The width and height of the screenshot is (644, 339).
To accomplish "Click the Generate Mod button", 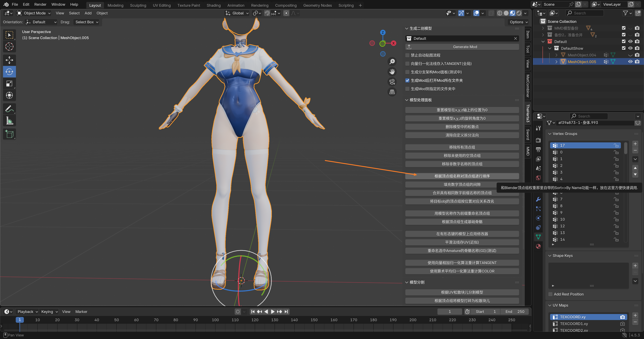I will pos(462,47).
